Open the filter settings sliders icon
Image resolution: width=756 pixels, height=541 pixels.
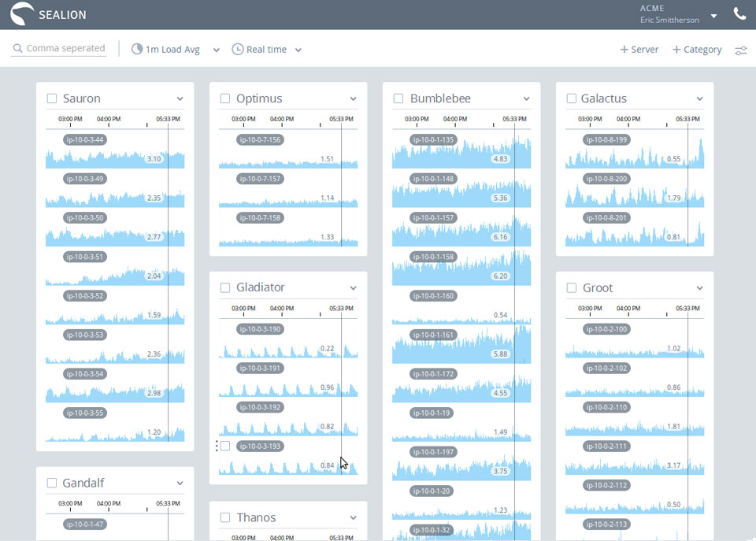coord(741,50)
